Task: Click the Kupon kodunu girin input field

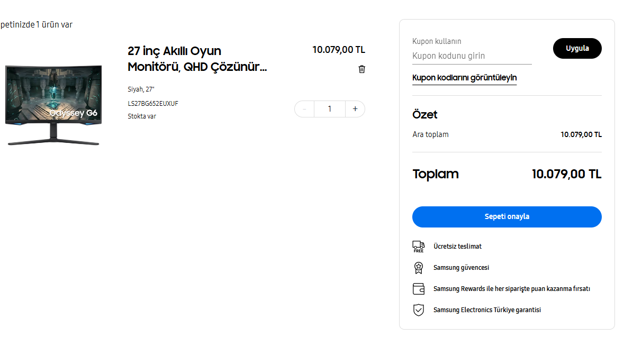Action: [x=472, y=56]
